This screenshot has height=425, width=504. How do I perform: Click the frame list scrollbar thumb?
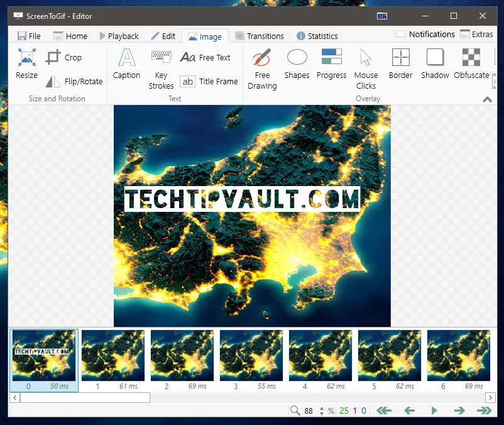click(85, 398)
